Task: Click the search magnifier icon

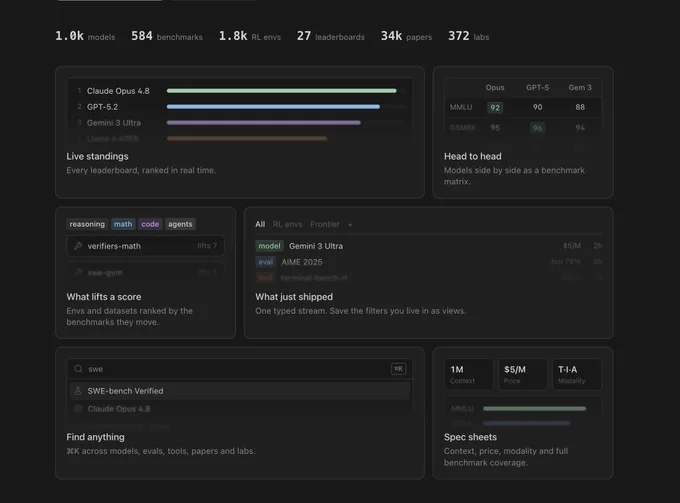Action: 78,369
